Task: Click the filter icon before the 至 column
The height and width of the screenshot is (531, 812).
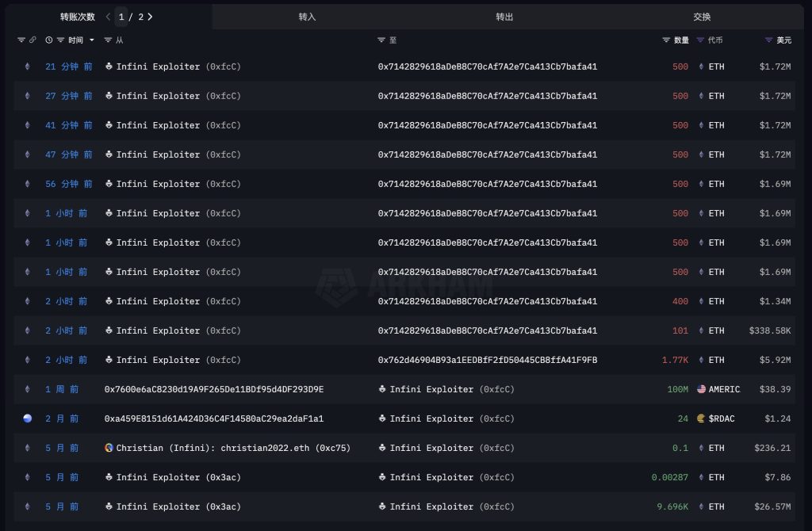Action: tap(381, 40)
